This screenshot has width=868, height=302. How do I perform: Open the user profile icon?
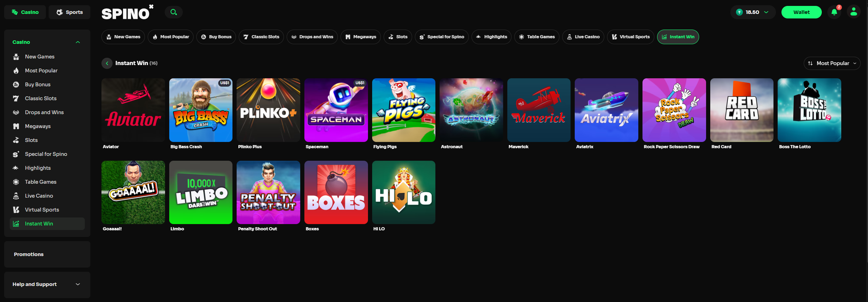(x=854, y=12)
